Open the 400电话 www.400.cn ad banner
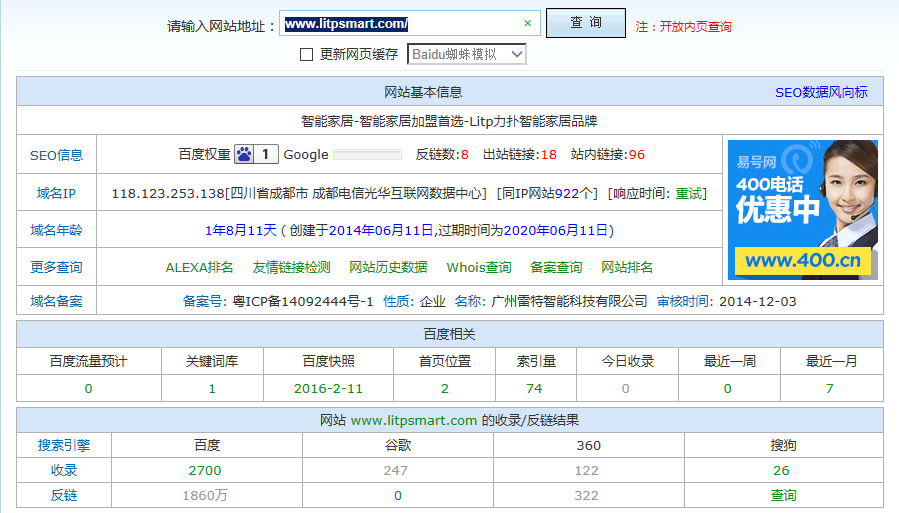This screenshot has height=513, width=899. tap(803, 210)
